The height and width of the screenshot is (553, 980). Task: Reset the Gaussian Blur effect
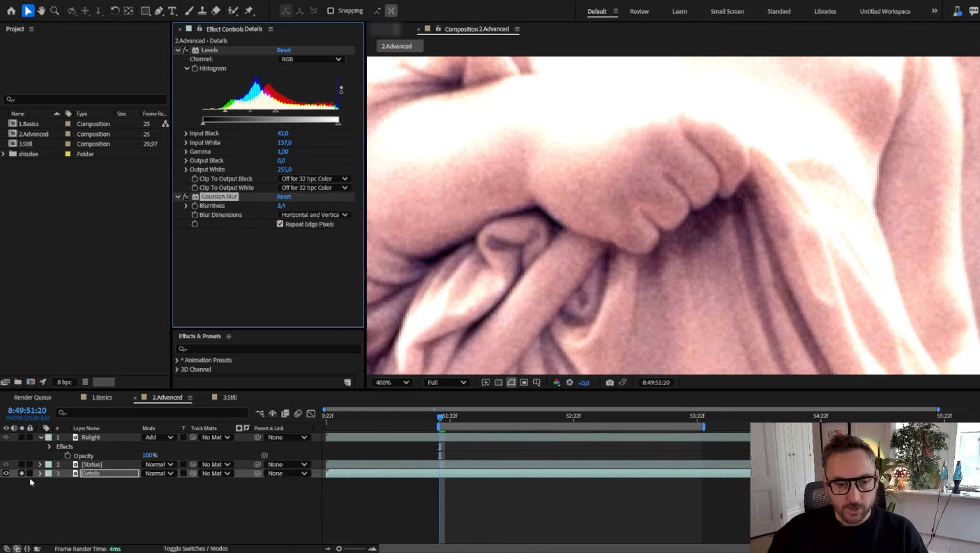pos(284,196)
